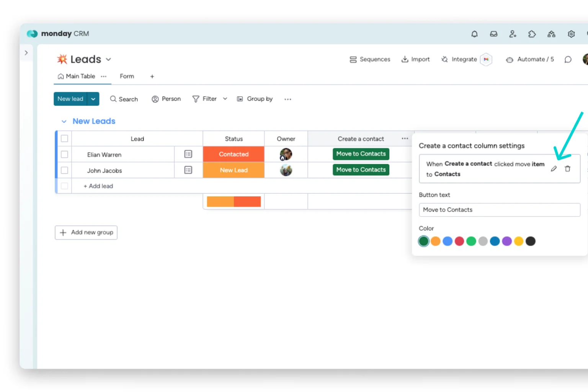588x392 pixels.
Task: Open the Person filter
Action: [x=166, y=99]
